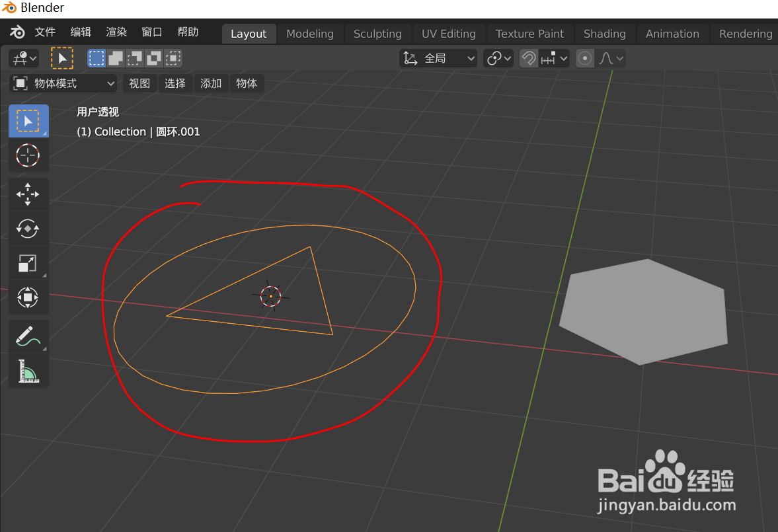Toggle proportional editing
This screenshot has width=778, height=532.
[x=584, y=58]
